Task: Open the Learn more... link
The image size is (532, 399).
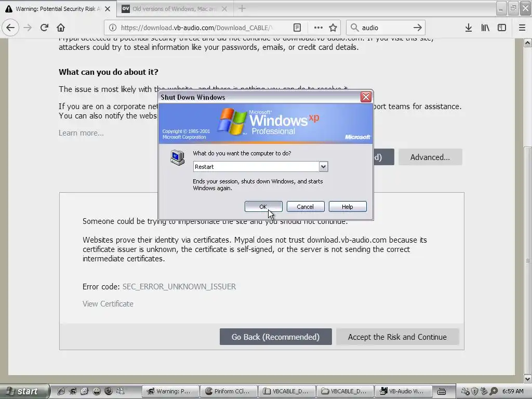Action: tap(81, 133)
